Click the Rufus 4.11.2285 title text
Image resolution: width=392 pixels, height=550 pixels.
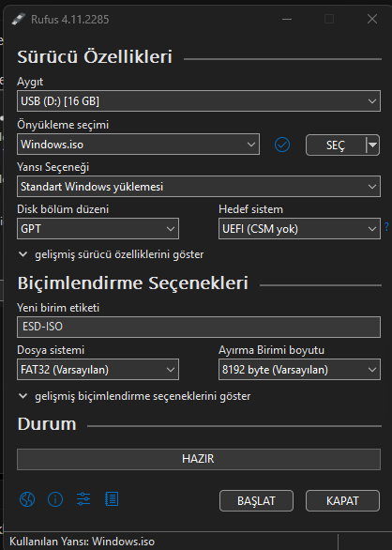[70, 20]
